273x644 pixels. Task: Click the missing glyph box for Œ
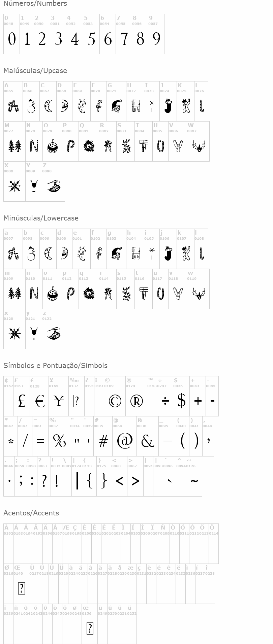click(21, 588)
